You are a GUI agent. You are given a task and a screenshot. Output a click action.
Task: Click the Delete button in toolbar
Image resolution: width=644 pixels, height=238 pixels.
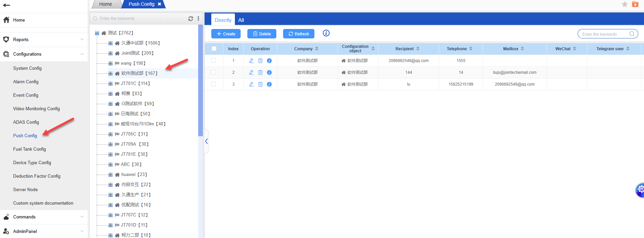(x=262, y=34)
